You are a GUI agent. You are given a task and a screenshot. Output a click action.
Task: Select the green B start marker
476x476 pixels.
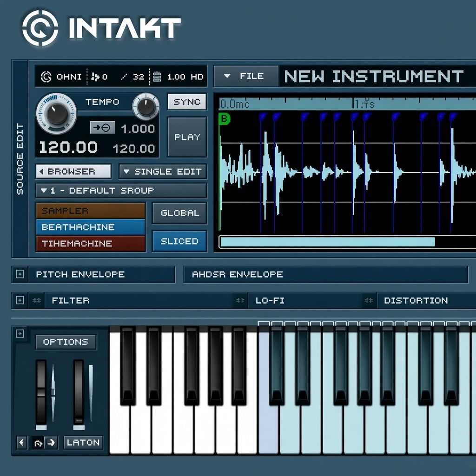click(224, 119)
